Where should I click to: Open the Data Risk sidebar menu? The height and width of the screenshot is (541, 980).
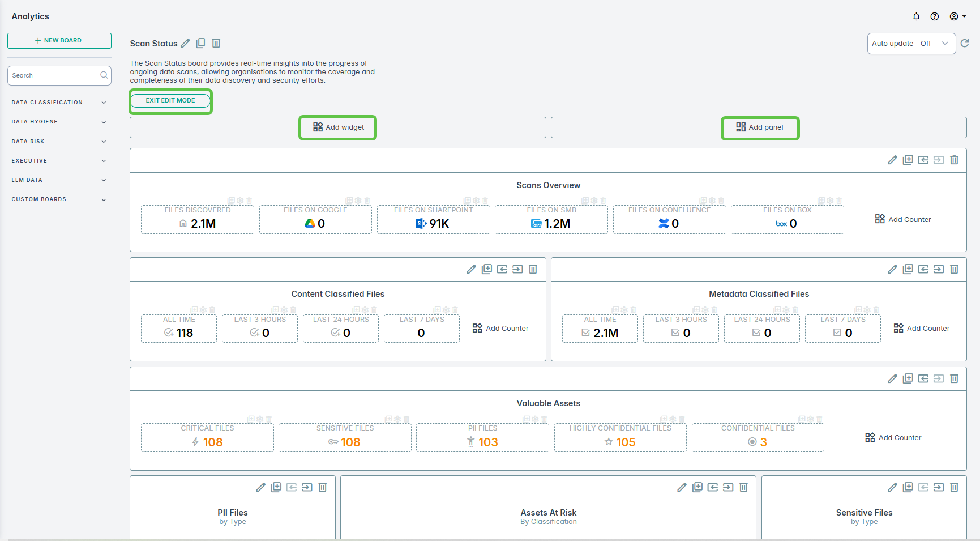[59, 142]
